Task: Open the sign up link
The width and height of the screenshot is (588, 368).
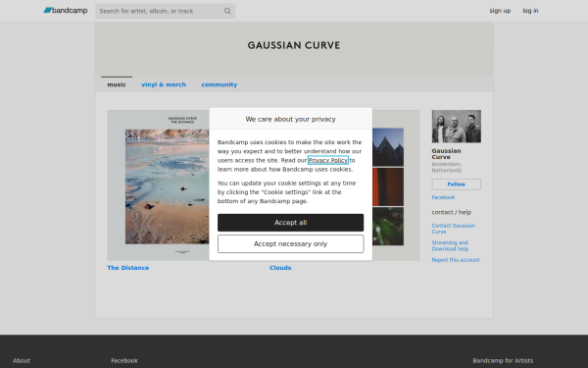Action: tap(500, 11)
